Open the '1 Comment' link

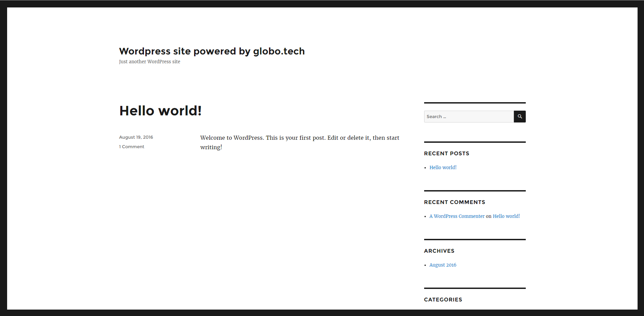(x=131, y=146)
